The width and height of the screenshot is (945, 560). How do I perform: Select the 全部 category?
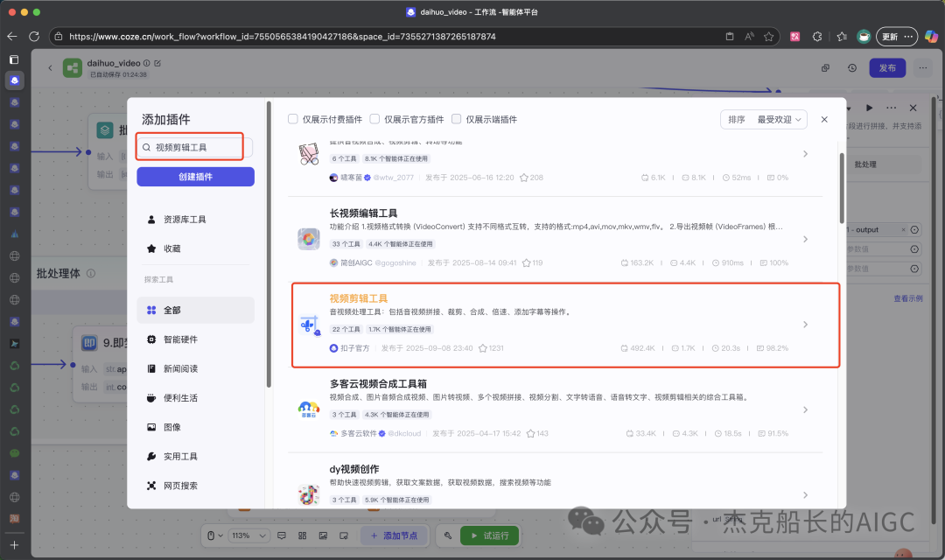195,310
